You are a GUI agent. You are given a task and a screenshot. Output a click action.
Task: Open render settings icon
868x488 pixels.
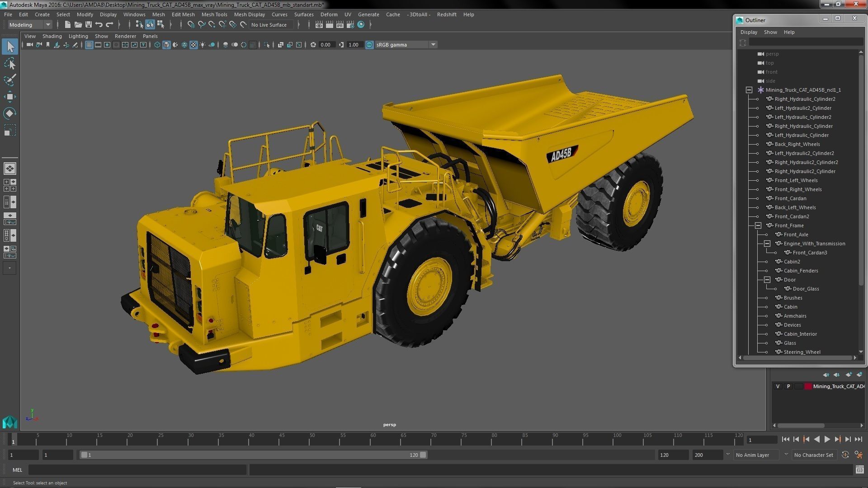(350, 25)
